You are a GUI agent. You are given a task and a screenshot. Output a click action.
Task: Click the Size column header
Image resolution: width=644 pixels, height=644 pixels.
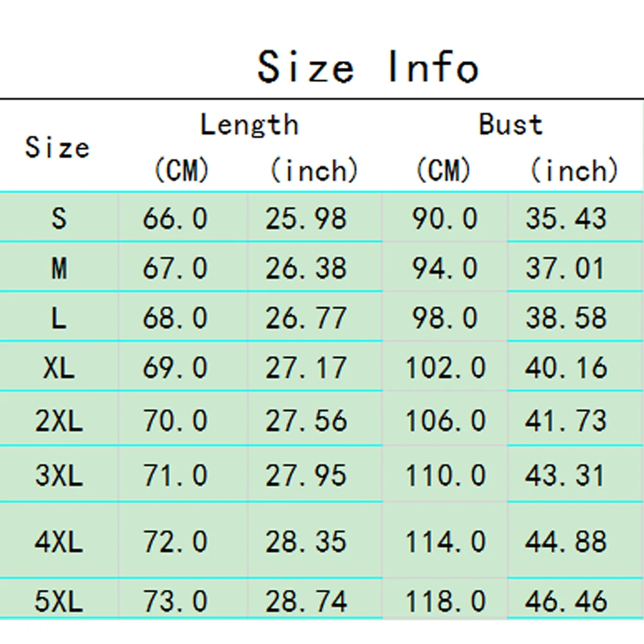point(57,147)
